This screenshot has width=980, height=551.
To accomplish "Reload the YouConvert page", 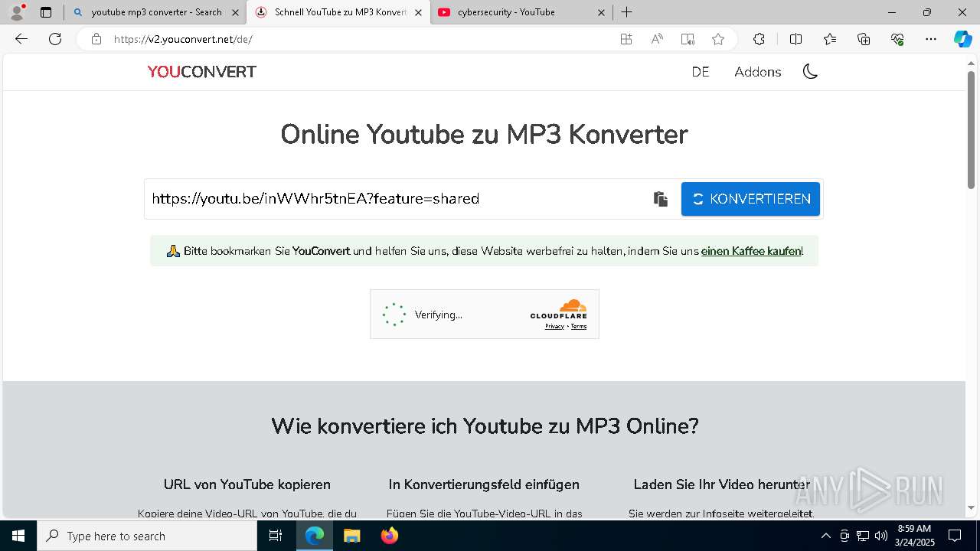I will tap(55, 39).
